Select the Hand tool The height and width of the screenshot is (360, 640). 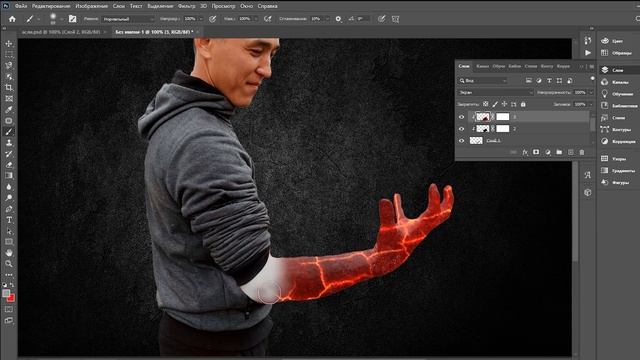pos(9,253)
